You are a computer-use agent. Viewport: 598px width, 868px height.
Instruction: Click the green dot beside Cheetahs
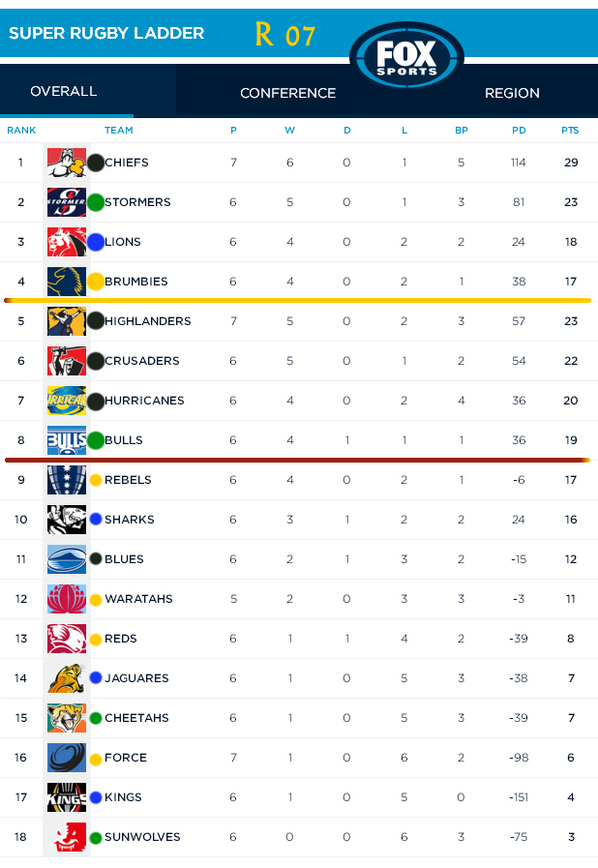pos(96,718)
